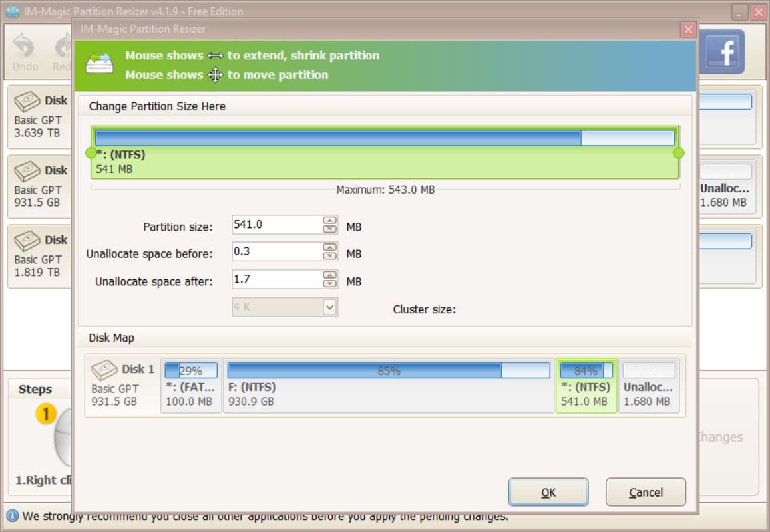The width and height of the screenshot is (770, 532).
Task: Click the Cancel button
Action: [x=646, y=492]
